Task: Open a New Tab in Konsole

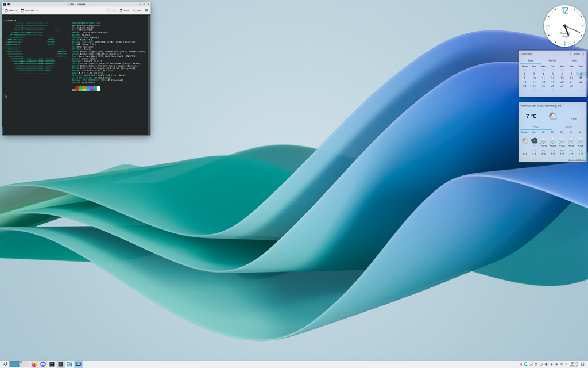Action: coord(11,10)
